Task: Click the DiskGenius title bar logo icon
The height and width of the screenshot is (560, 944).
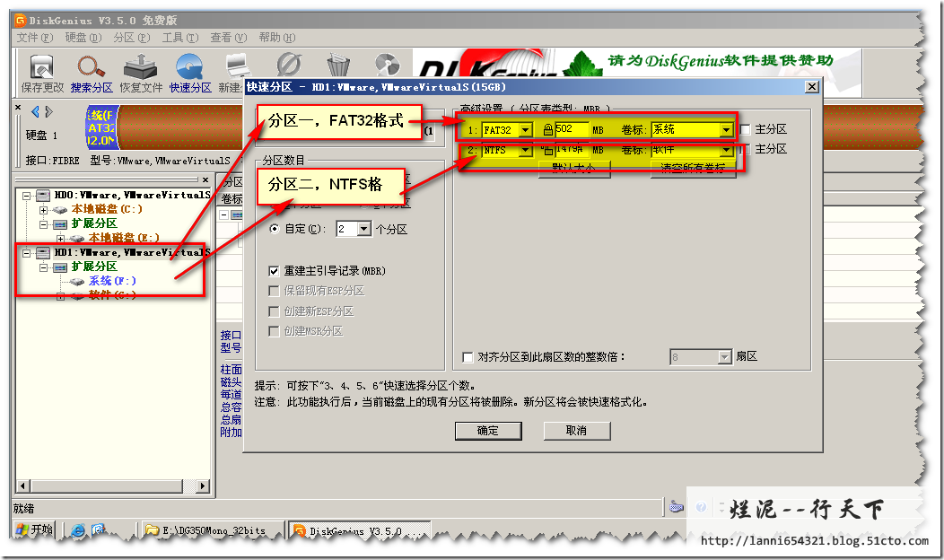Action: (21, 21)
